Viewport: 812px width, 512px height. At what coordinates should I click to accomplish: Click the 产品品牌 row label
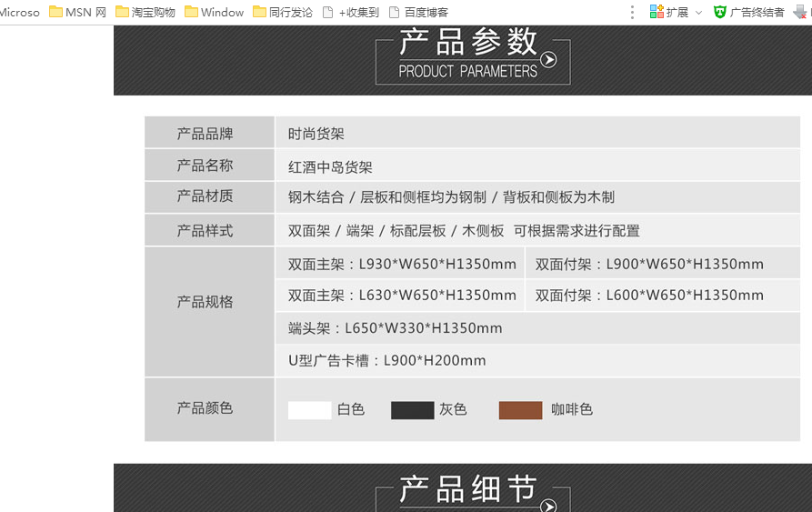206,134
